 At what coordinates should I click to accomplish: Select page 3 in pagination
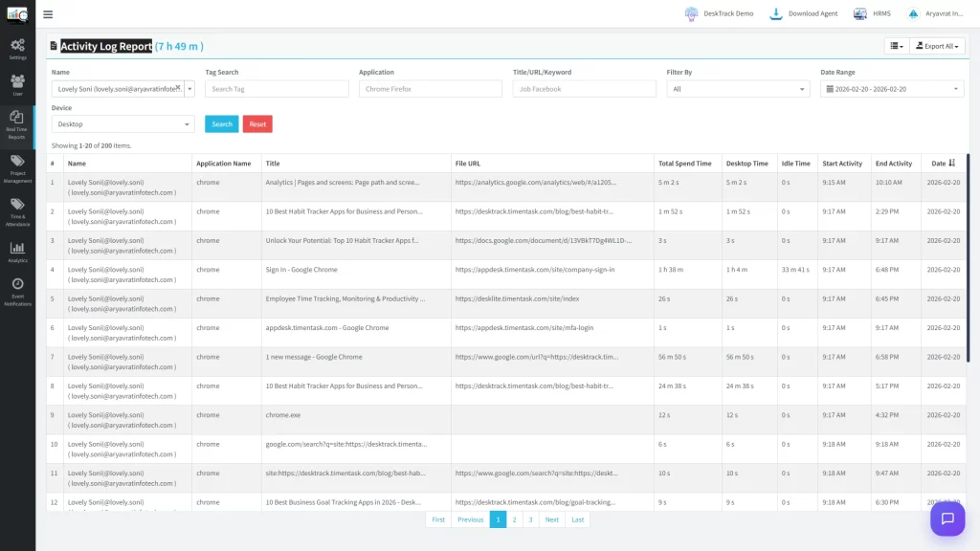tap(530, 519)
